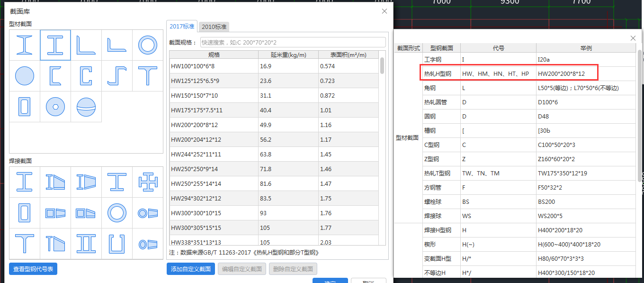
Task: Sort by the 延米重(kg/m) column header
Action: tap(288, 55)
